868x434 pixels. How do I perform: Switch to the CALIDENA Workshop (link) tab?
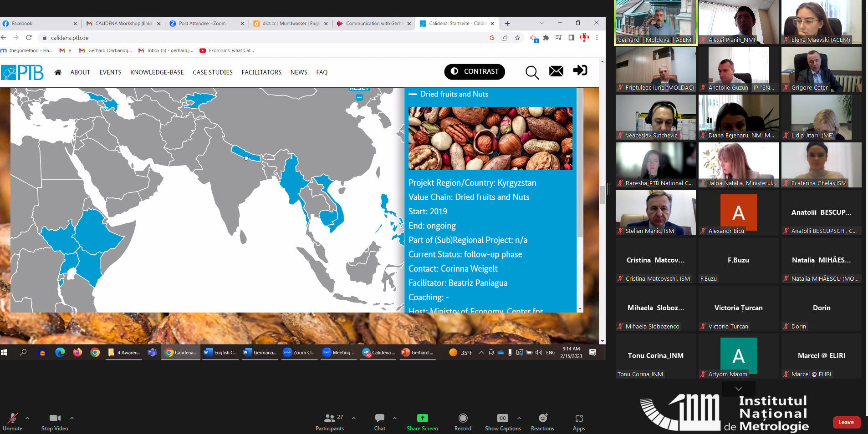click(123, 24)
